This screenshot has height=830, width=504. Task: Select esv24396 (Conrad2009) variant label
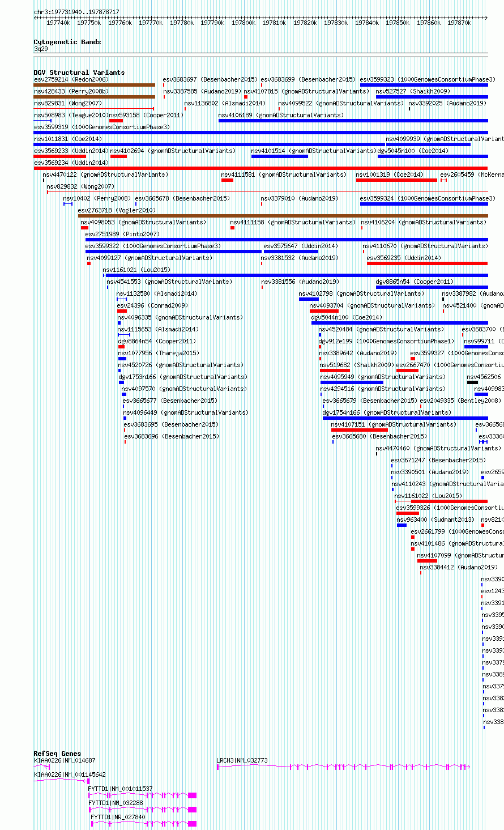[152, 305]
